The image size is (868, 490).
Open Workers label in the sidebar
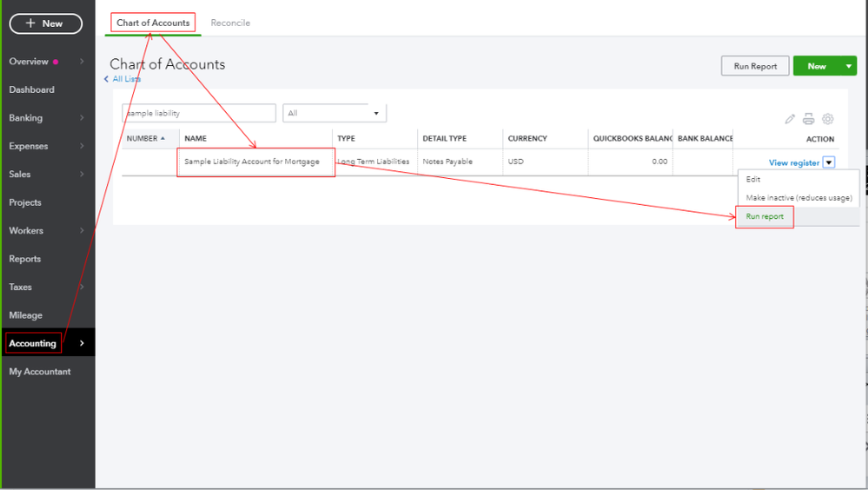point(26,230)
